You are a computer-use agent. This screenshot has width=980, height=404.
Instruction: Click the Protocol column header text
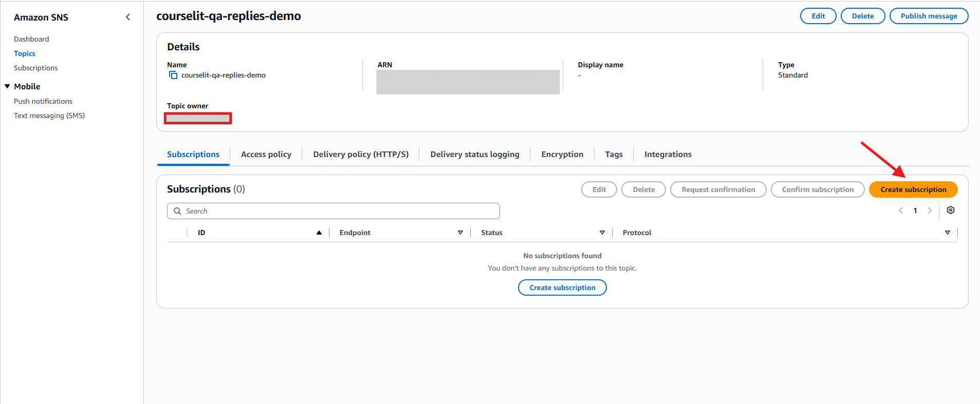pyautogui.click(x=637, y=233)
